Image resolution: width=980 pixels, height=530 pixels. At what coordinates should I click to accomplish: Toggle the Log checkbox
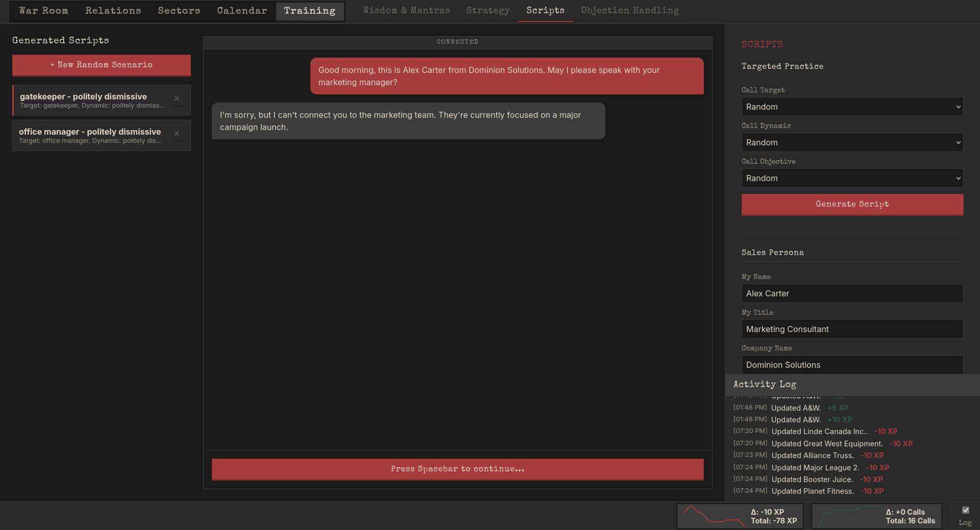tap(965, 510)
